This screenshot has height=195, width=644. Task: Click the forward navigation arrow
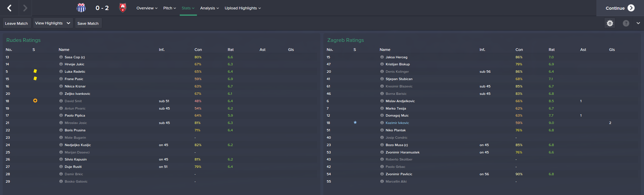pos(25,8)
